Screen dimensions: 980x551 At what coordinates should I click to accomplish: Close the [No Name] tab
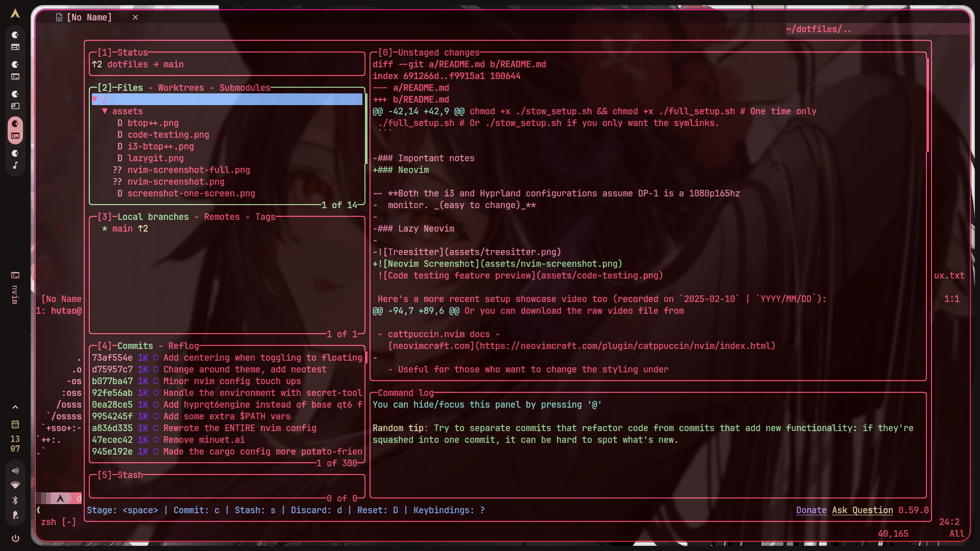click(135, 17)
